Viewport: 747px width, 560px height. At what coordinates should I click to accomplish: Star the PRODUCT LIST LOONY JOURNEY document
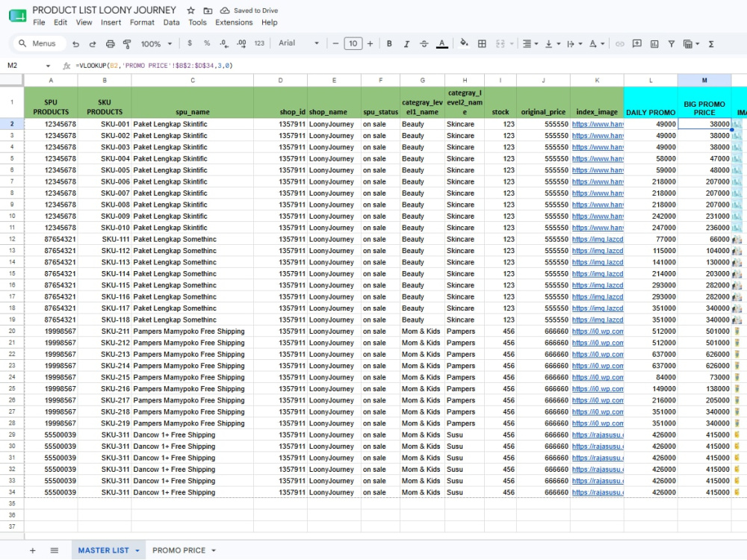(191, 10)
